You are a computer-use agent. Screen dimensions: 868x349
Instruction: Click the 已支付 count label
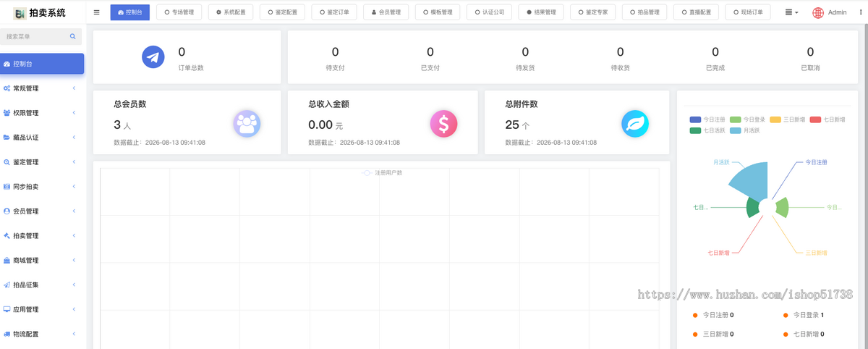click(x=430, y=68)
